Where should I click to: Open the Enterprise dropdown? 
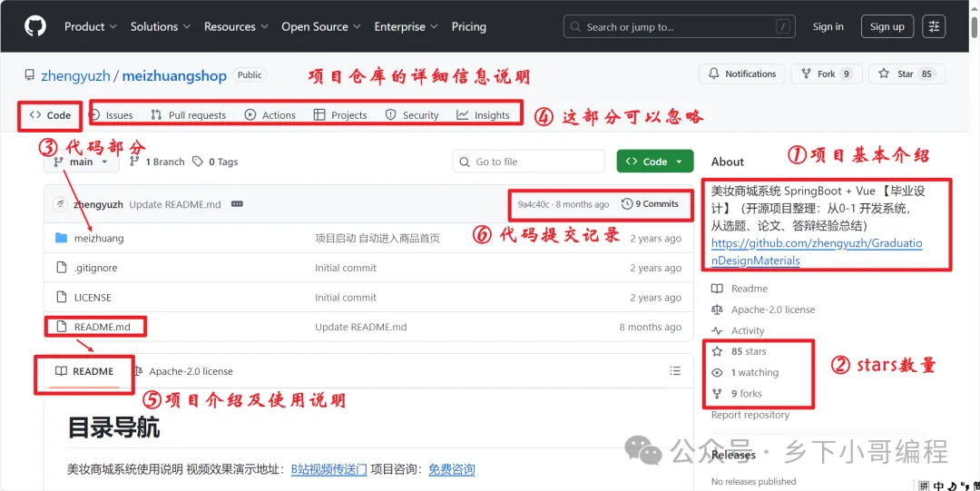[x=407, y=26]
